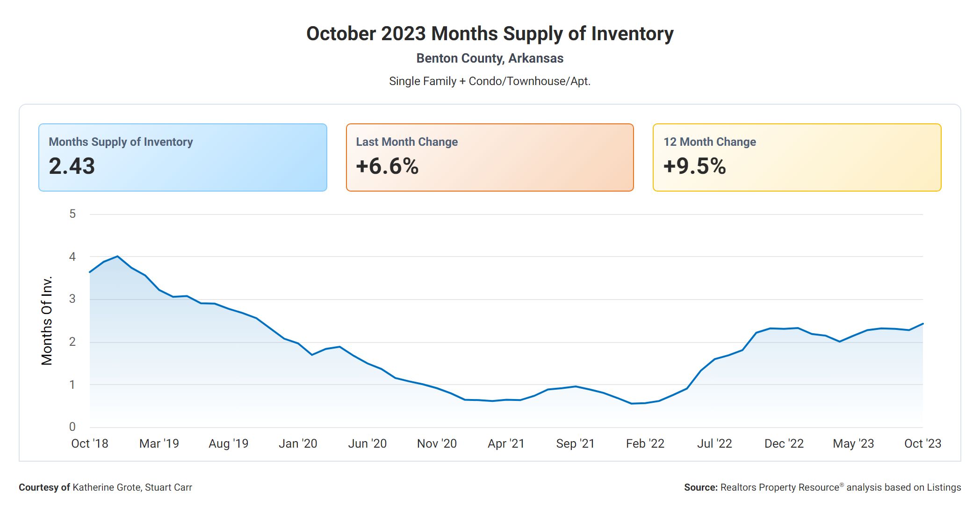The image size is (980, 514).
Task: Click the Oct '23 axis label
Action: [922, 443]
